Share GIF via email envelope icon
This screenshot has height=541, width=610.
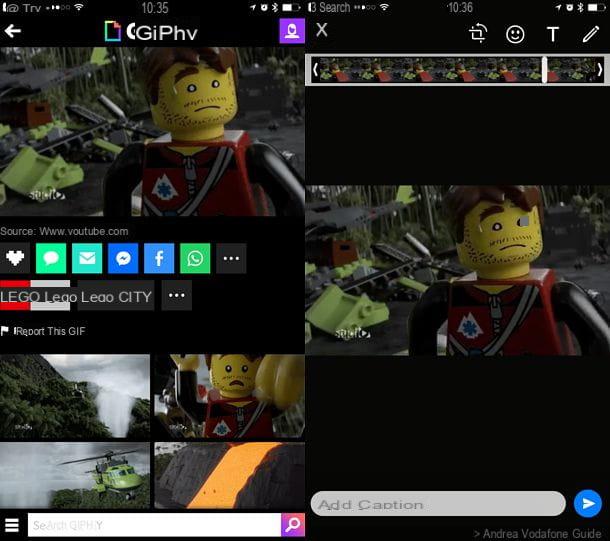tap(87, 258)
